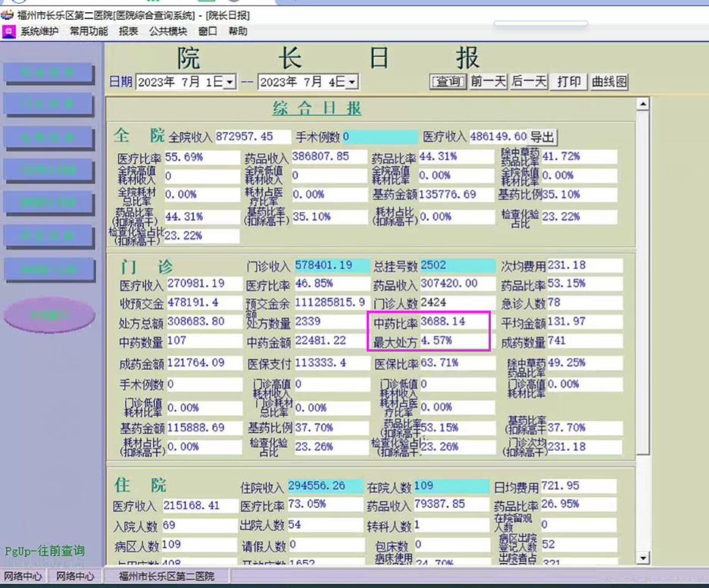Click 出院人数 value 54
The height and width of the screenshot is (588, 709).
click(326, 525)
